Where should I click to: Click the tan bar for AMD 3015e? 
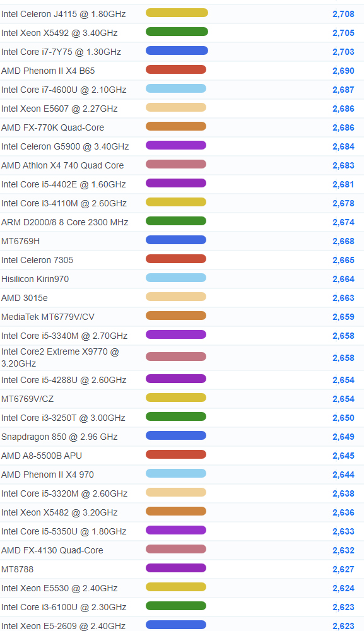176,297
